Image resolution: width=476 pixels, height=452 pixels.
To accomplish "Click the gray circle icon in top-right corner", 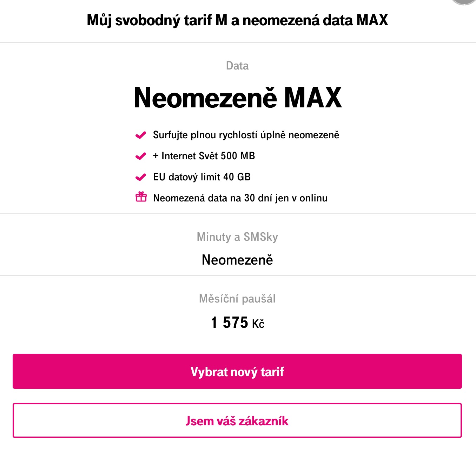I will coord(465,1).
